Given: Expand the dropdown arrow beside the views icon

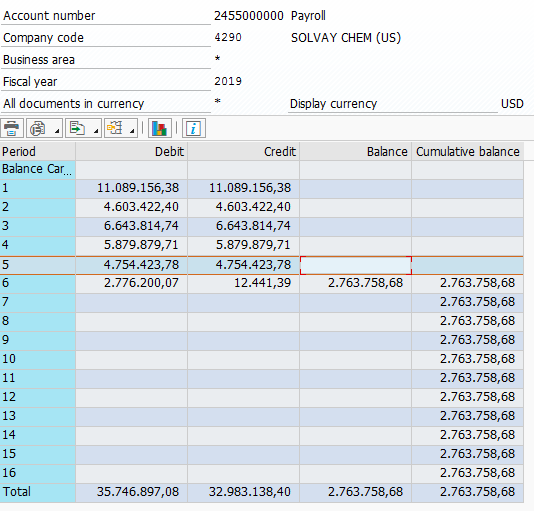Looking at the screenshot, I should [57, 130].
